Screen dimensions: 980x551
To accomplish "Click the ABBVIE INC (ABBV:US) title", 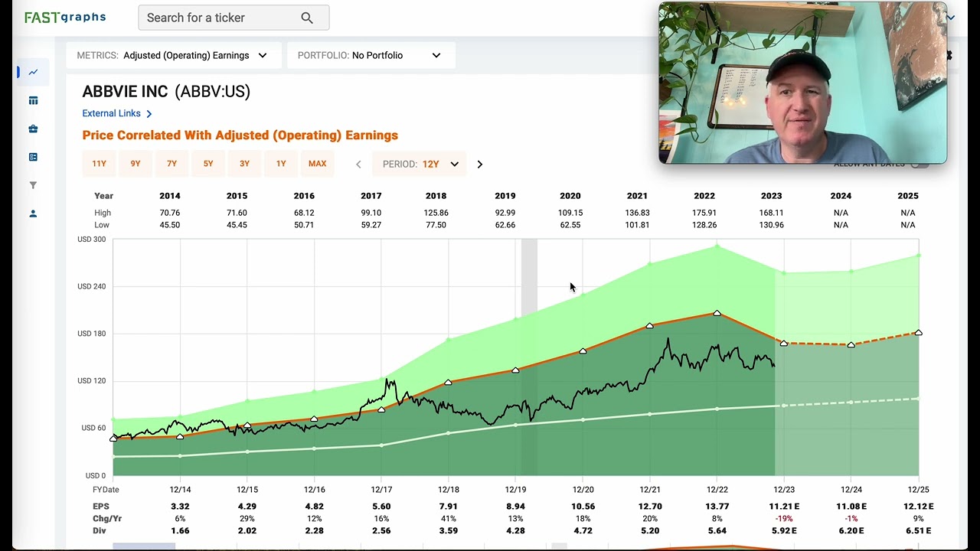I will (x=166, y=92).
